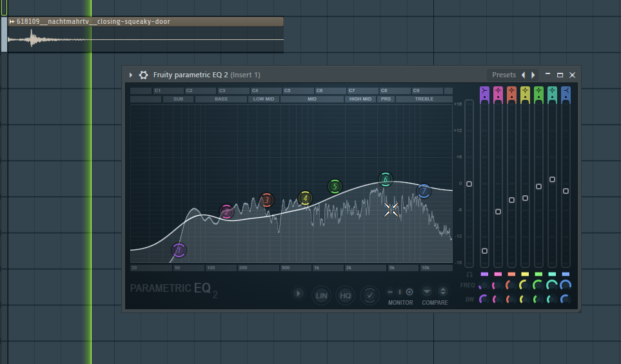Click yellow band 4 level slider handle
This screenshot has width=621, height=364.
525,198
